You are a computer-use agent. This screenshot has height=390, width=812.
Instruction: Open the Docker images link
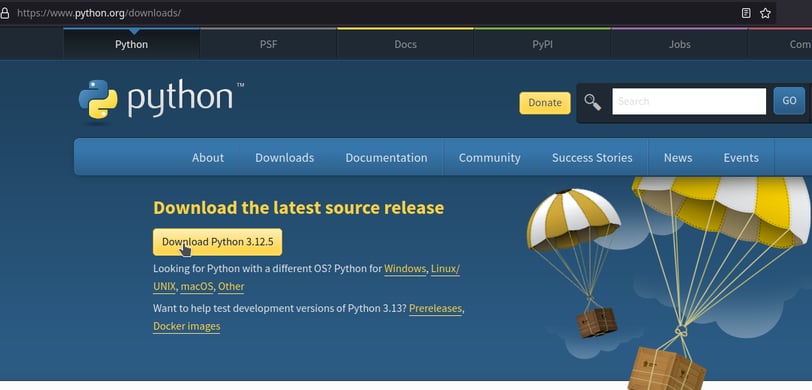click(x=186, y=326)
